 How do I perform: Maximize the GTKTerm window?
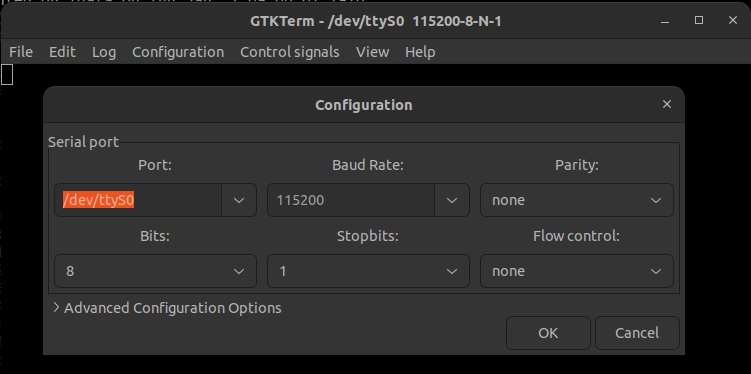pyautogui.click(x=699, y=20)
